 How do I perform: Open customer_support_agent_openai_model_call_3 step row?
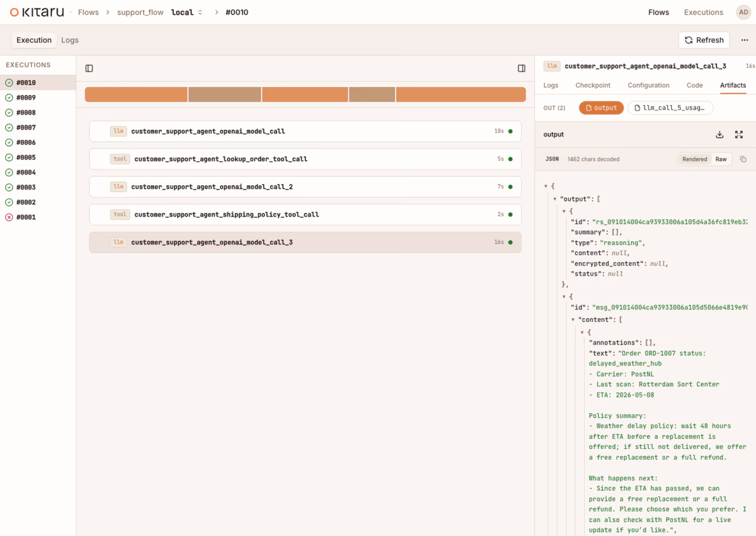[x=306, y=242]
